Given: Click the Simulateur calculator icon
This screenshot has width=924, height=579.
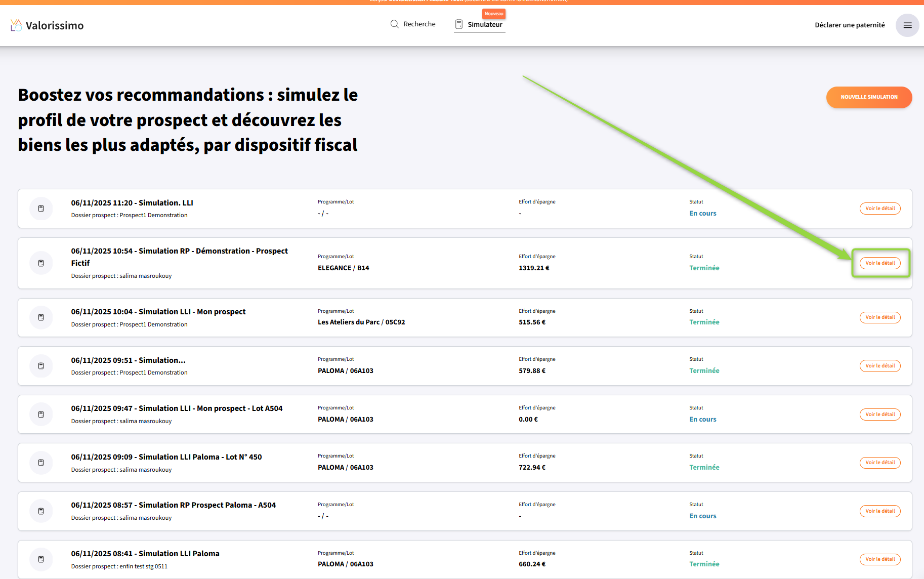Looking at the screenshot, I should pos(459,24).
